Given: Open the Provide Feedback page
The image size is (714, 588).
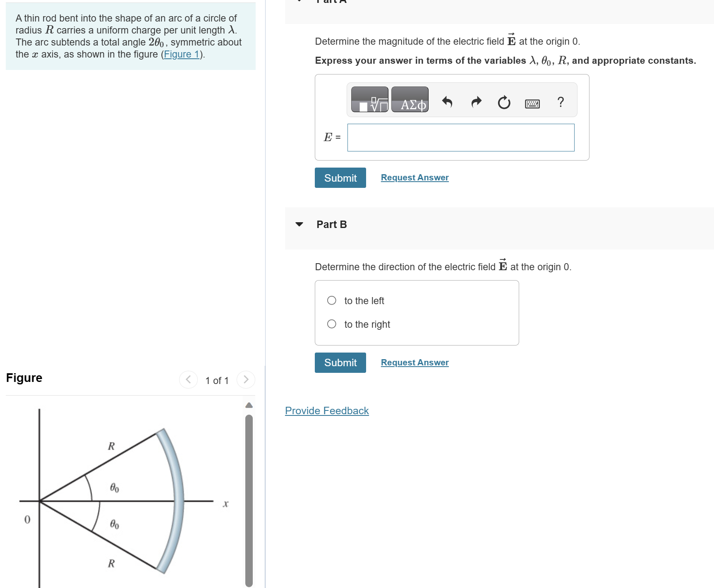Looking at the screenshot, I should (x=326, y=410).
